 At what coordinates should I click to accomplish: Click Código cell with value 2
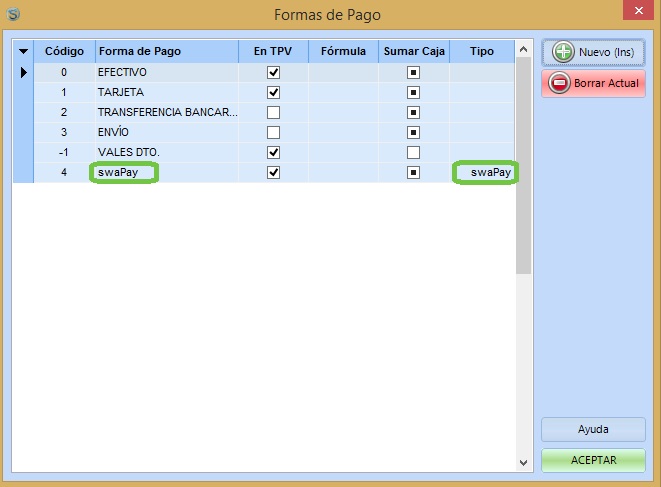pos(64,113)
